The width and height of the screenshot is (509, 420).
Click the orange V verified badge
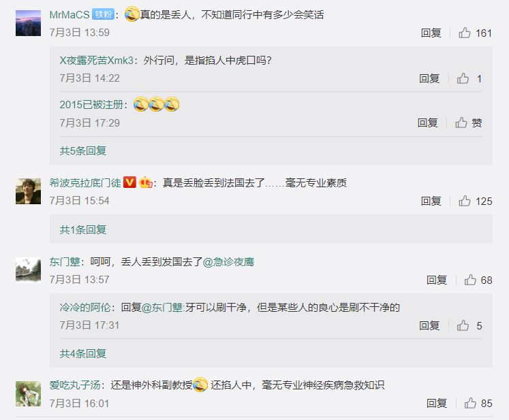[130, 182]
